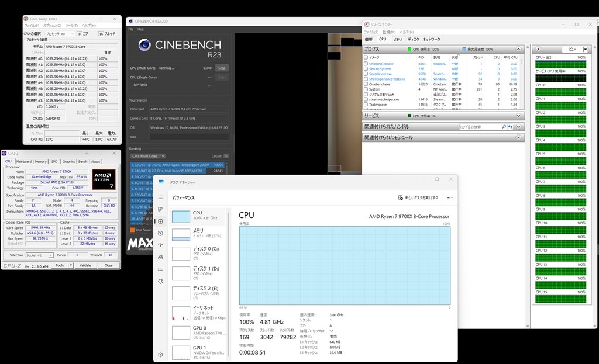Toggle the image column select-all checkbox

[x=366, y=57]
